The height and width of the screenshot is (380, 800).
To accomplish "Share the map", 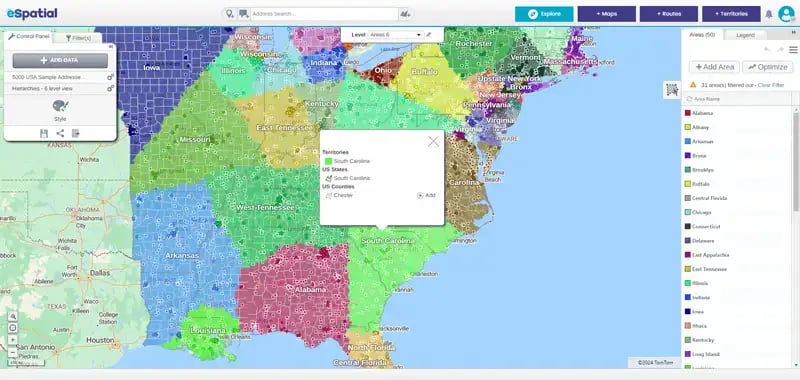I will (60, 134).
